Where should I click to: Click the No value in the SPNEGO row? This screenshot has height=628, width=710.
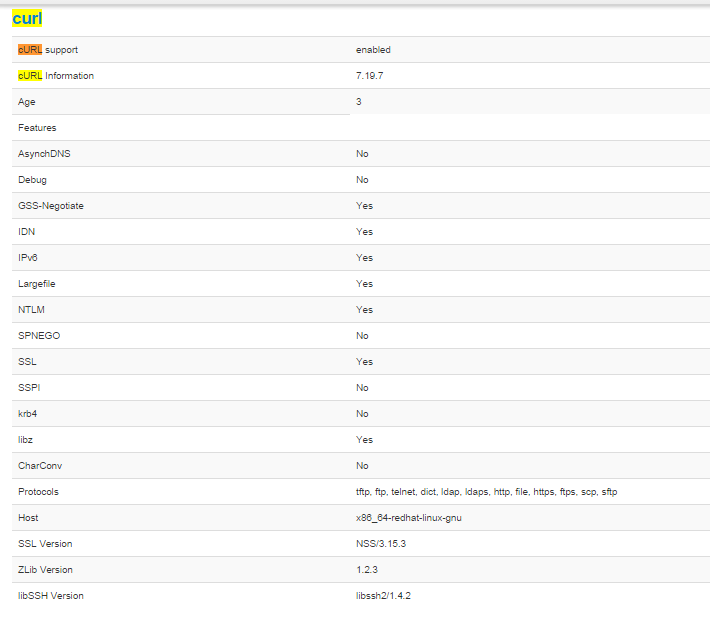click(362, 336)
